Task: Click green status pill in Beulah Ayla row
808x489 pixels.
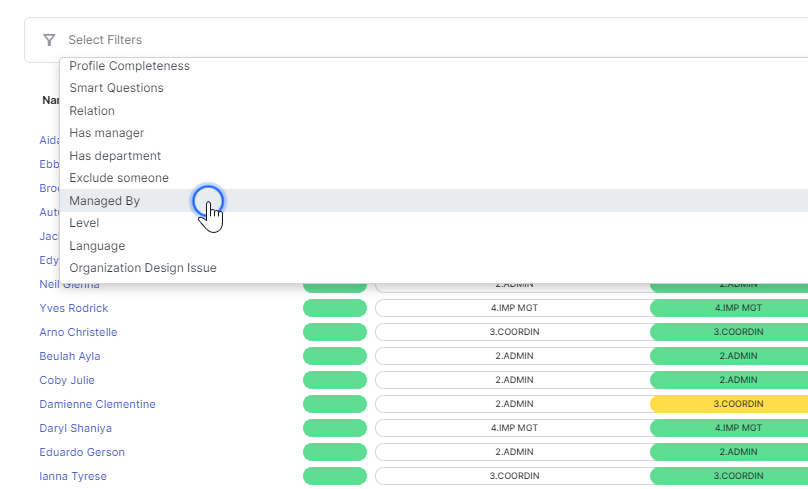Action: (x=335, y=356)
